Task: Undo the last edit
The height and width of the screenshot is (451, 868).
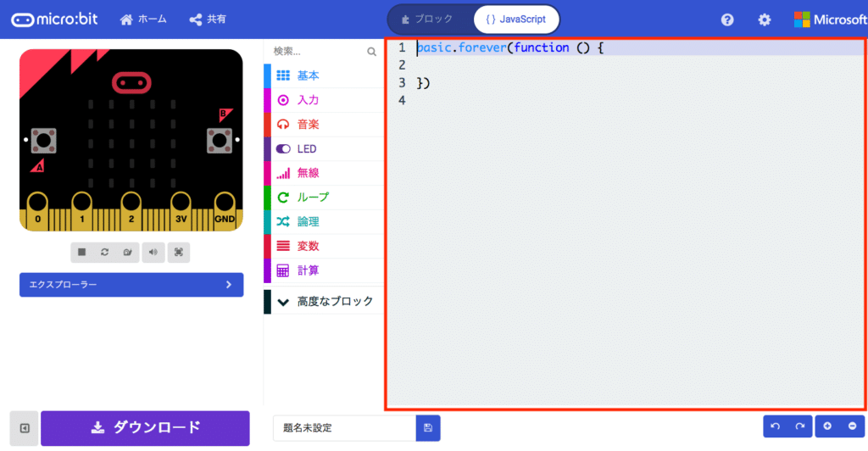Action: pos(776,426)
